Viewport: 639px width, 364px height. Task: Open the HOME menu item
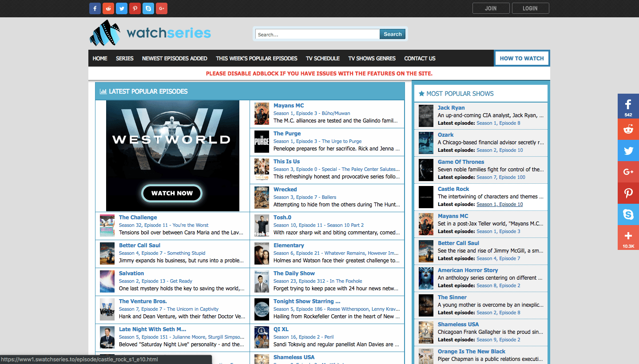(100, 58)
